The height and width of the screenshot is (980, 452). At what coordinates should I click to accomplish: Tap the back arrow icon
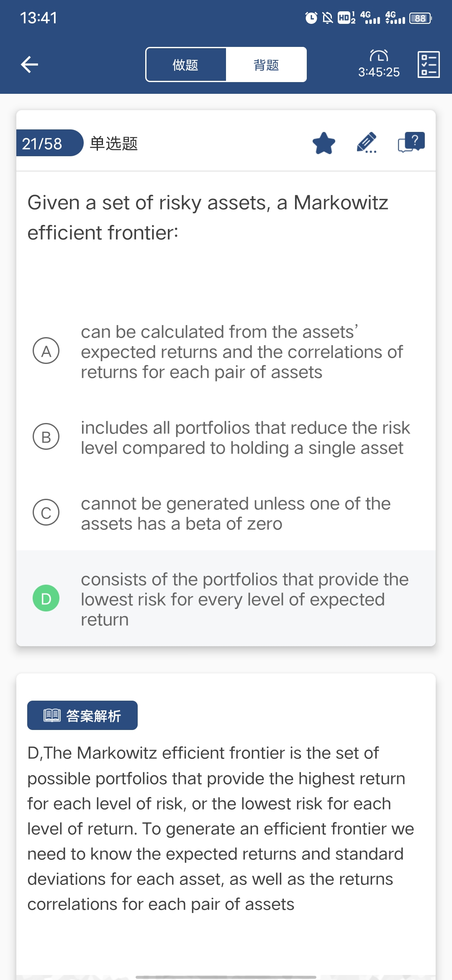tap(29, 64)
